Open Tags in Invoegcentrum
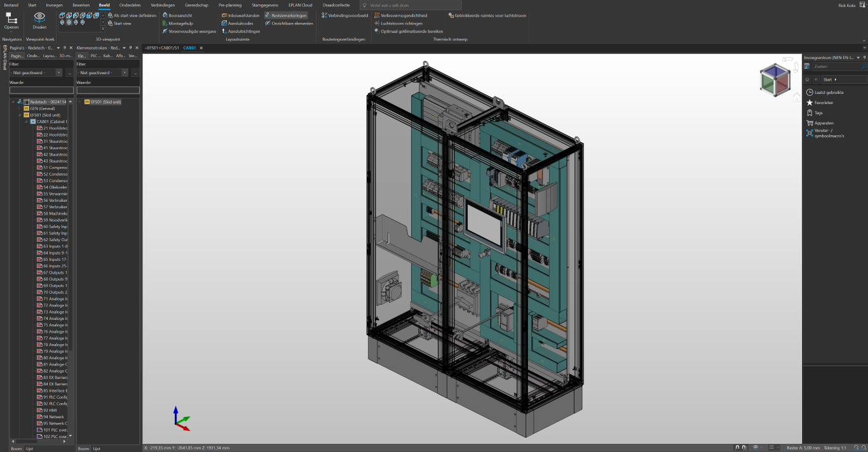 pos(815,112)
